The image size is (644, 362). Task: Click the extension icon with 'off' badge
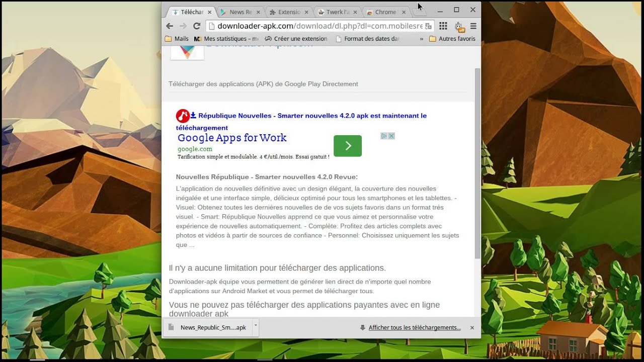pyautogui.click(x=459, y=27)
